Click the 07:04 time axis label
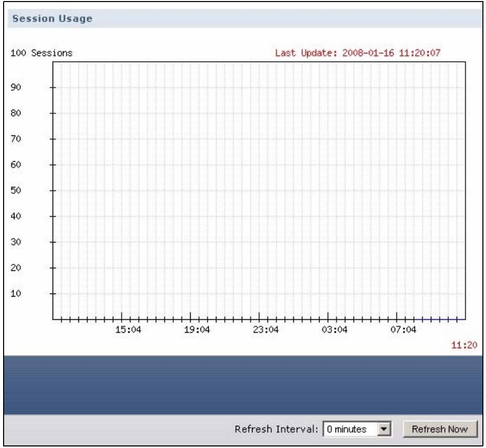Screen dimensions: 486x448 pyautogui.click(x=403, y=330)
